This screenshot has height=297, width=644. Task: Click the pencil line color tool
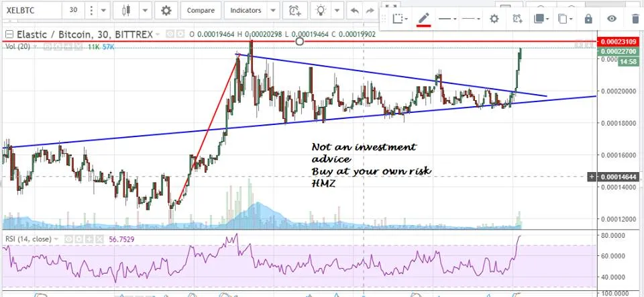[x=423, y=19]
